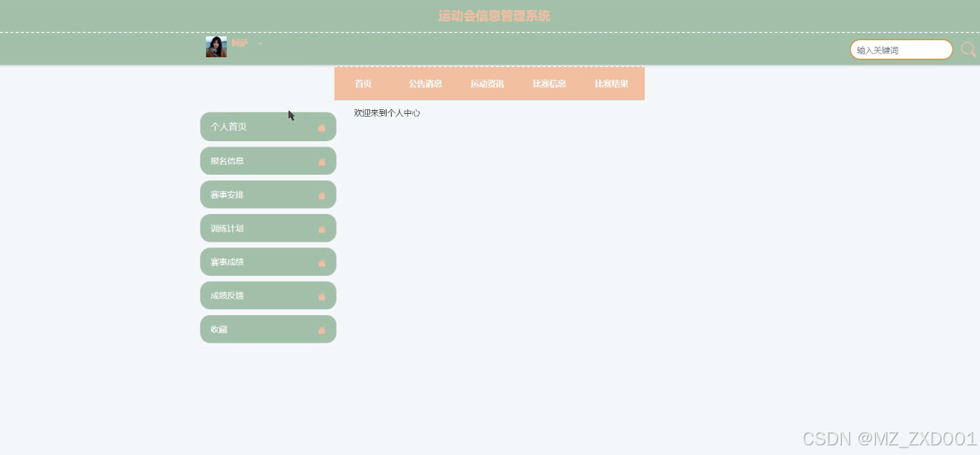Focus the 输入关键词 search field
This screenshot has height=455, width=980.
[901, 50]
